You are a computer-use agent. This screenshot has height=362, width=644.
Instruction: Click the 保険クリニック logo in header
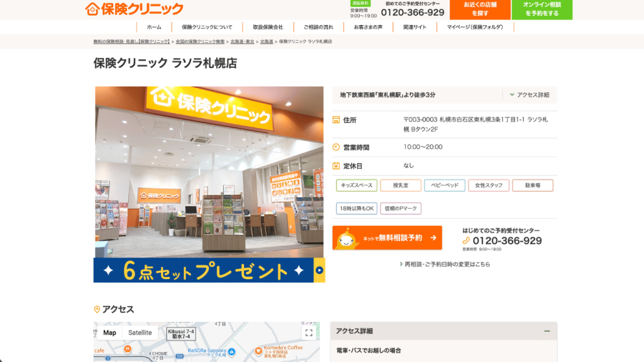[x=134, y=9]
